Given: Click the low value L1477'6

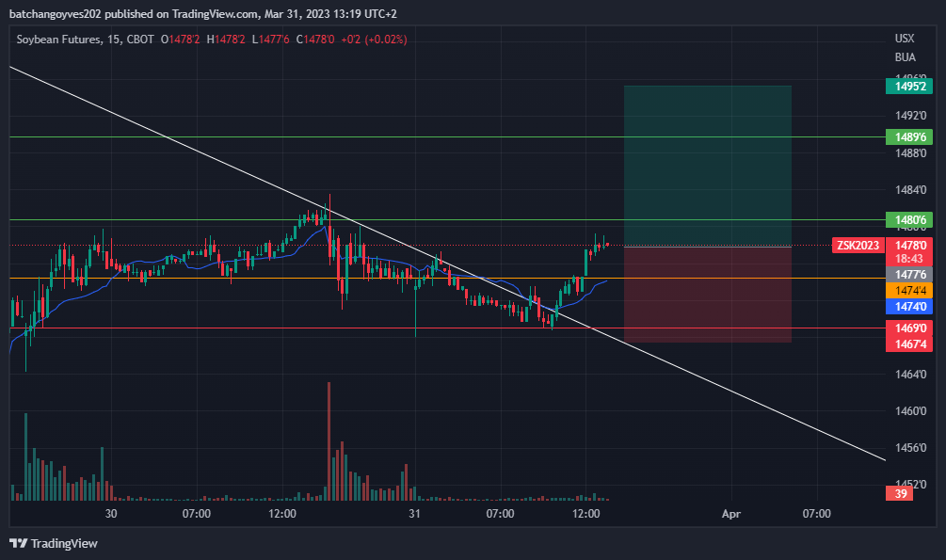Looking at the screenshot, I should click(x=271, y=40).
